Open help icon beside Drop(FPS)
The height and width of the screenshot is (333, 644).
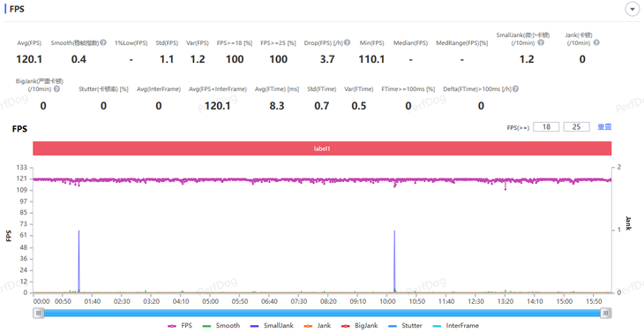(347, 42)
